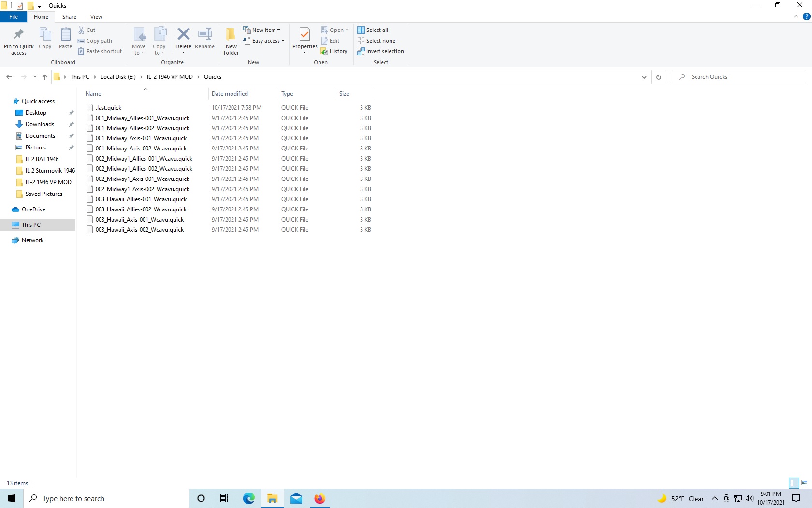
Task: Create a New folder
Action: (x=231, y=41)
